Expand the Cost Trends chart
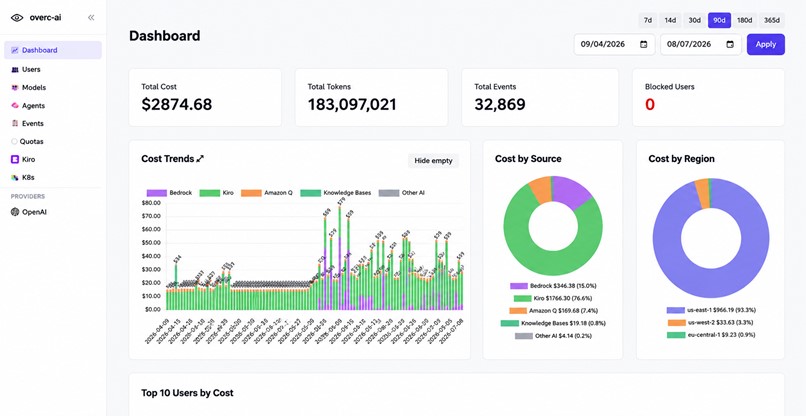 pos(200,159)
